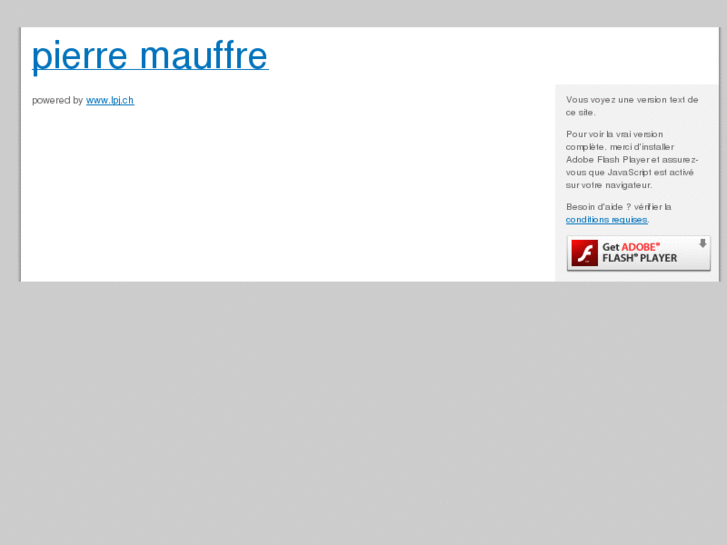The height and width of the screenshot is (545, 727).
Task: Follow the www.lpj.ch link
Action: tap(110, 100)
